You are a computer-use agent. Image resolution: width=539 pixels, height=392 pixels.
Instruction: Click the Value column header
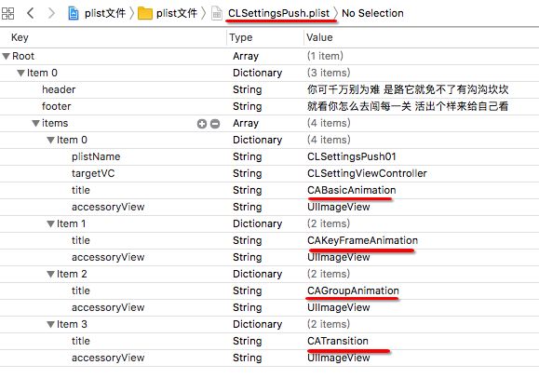(319, 37)
